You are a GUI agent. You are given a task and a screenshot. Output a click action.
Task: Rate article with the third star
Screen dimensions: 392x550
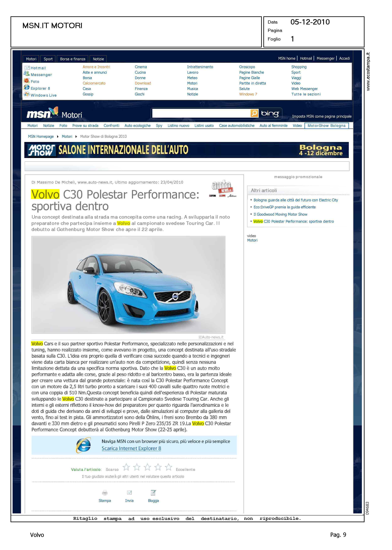point(147,467)
